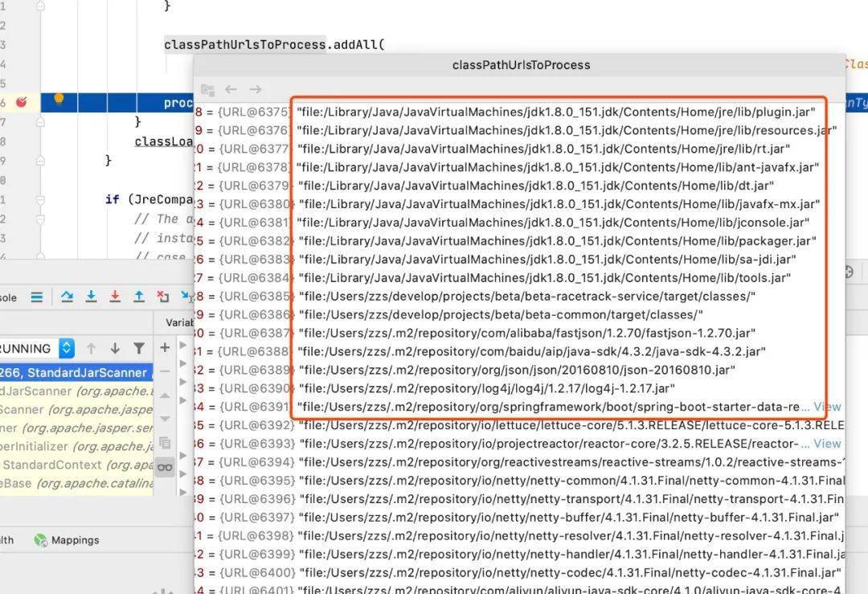Image resolution: width=868 pixels, height=594 pixels.
Task: Remove watch using the minus icon
Action: click(x=165, y=371)
